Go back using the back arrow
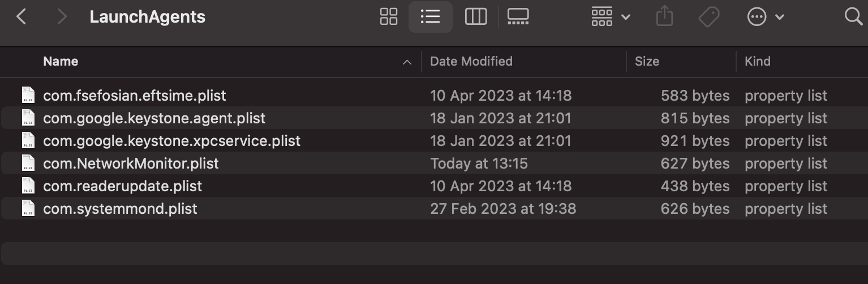Viewport: 868px width, 284px height. [22, 17]
